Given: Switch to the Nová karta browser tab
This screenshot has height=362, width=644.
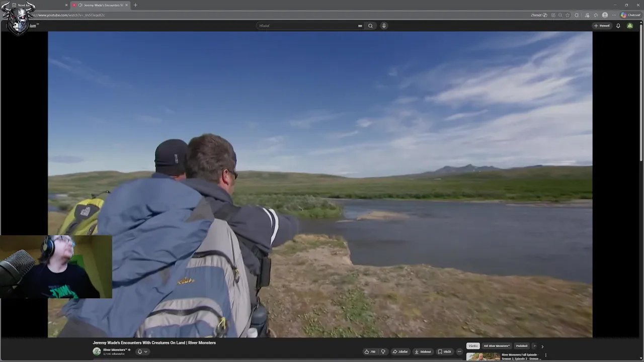Looking at the screenshot, I should point(38,5).
